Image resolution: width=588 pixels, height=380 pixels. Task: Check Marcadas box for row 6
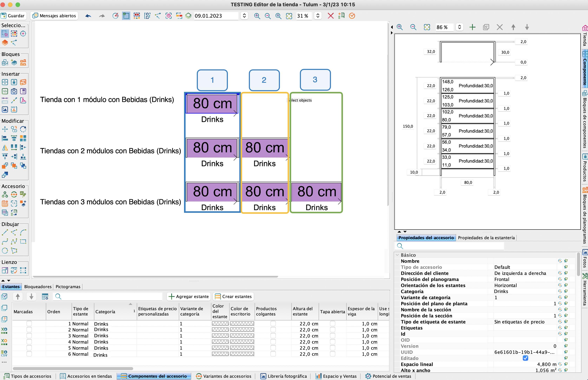coord(29,354)
